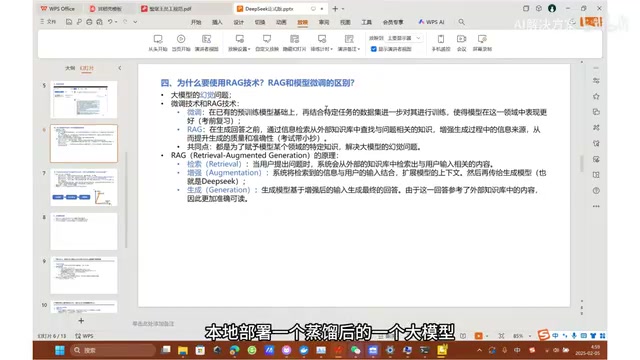Select slide 8 thumbnail
This screenshot has height=360, width=640.
(x=84, y=231)
